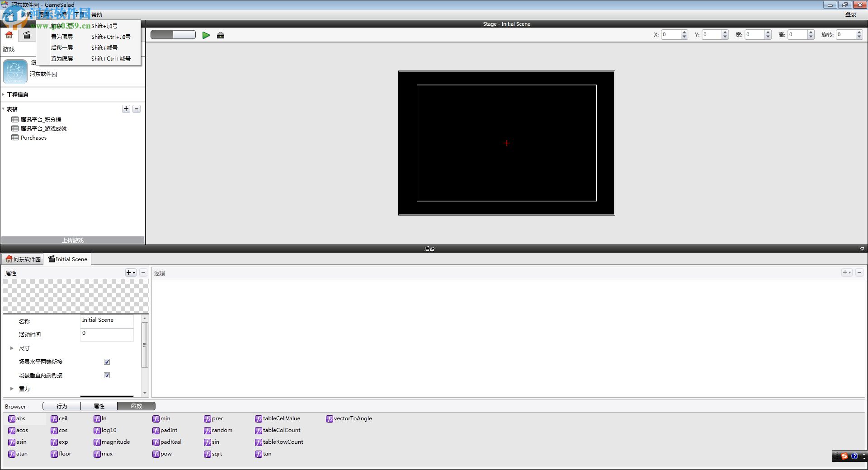Open the home tab icon in left panel
The image size is (868, 470).
[x=9, y=35]
